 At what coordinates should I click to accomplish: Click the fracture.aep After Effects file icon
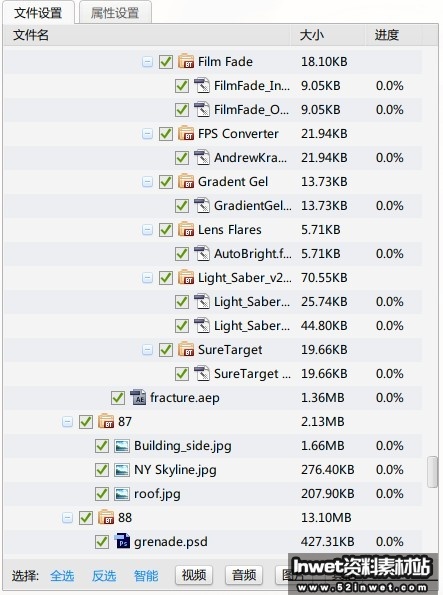(x=138, y=398)
